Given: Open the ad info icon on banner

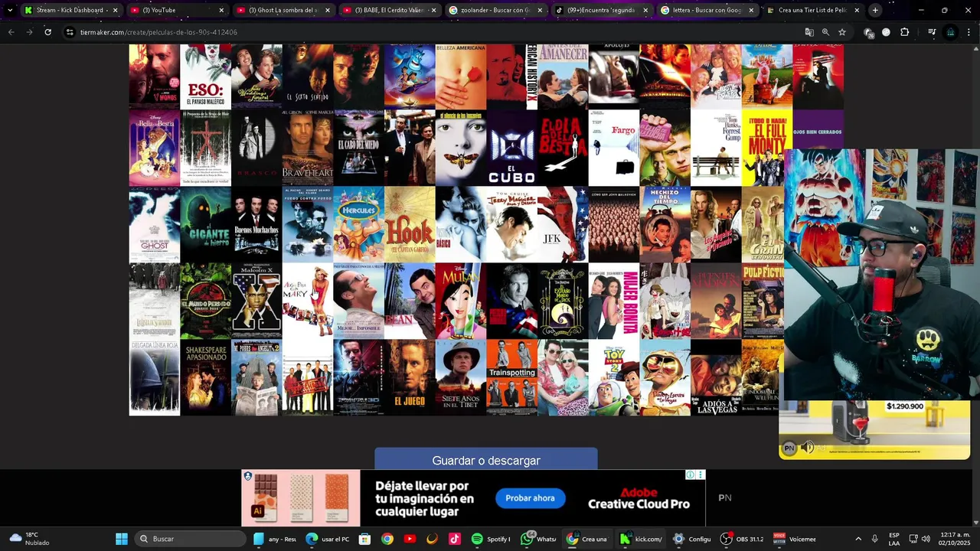Looking at the screenshot, I should [x=691, y=474].
